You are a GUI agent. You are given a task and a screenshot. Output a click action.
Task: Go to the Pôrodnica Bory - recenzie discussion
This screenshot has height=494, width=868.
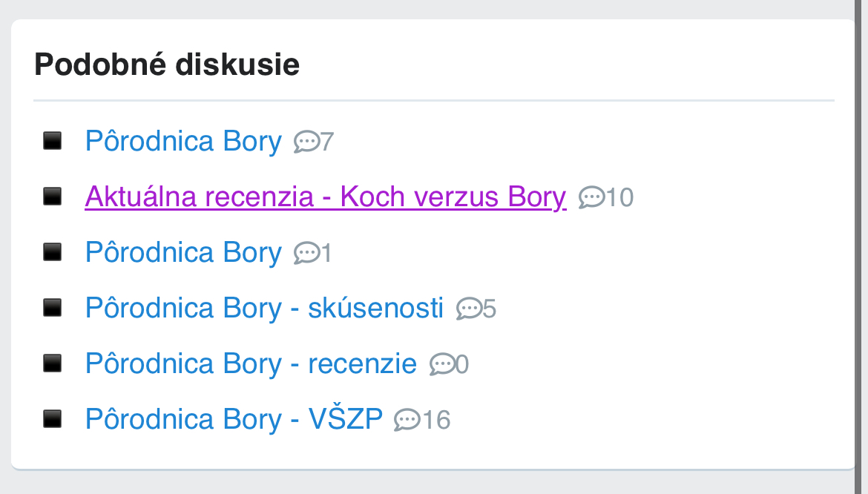[251, 363]
